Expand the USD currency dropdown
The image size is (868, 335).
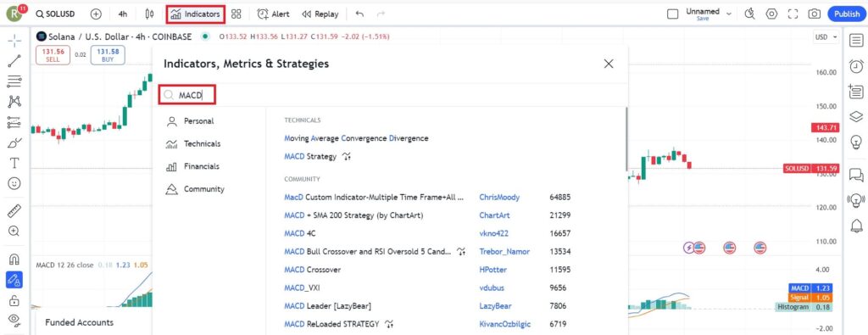(826, 37)
